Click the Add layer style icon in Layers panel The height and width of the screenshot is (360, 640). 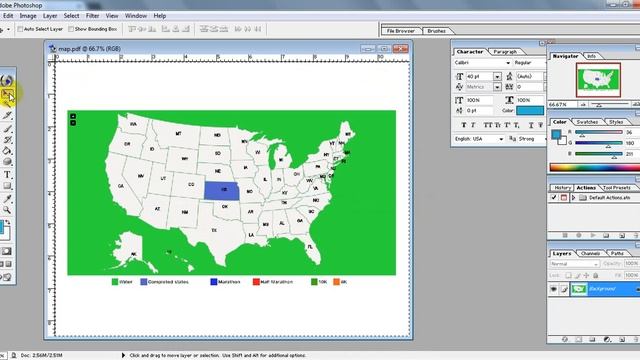[x=565, y=339]
